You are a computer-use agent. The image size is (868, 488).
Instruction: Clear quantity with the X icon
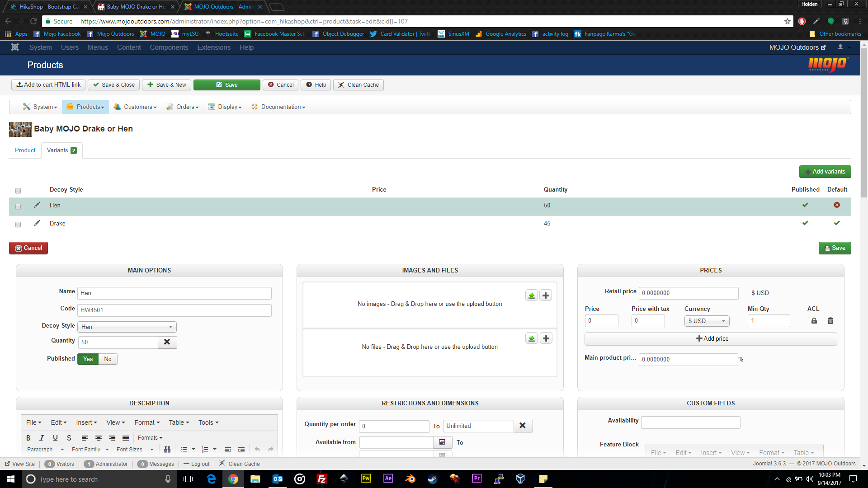point(167,342)
